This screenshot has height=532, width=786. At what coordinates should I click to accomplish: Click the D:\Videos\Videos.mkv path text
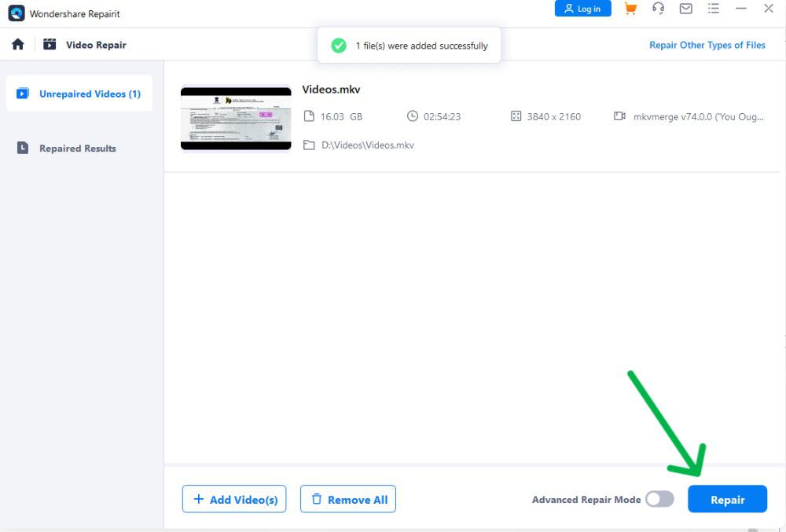coord(368,145)
